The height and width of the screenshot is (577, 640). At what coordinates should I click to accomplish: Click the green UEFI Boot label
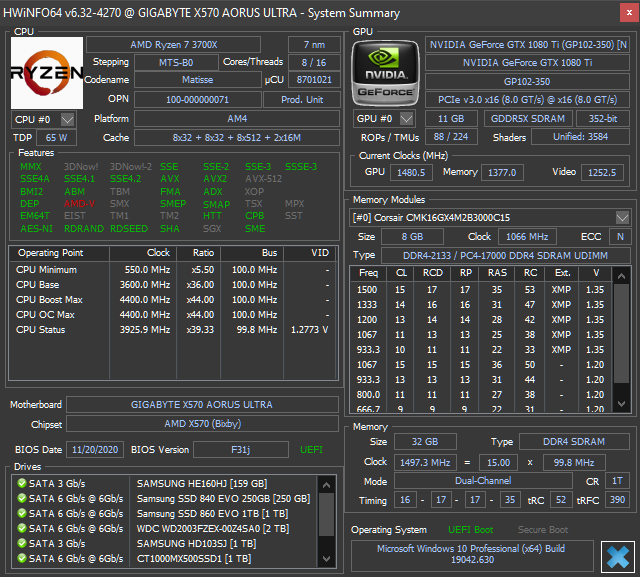coord(470,530)
